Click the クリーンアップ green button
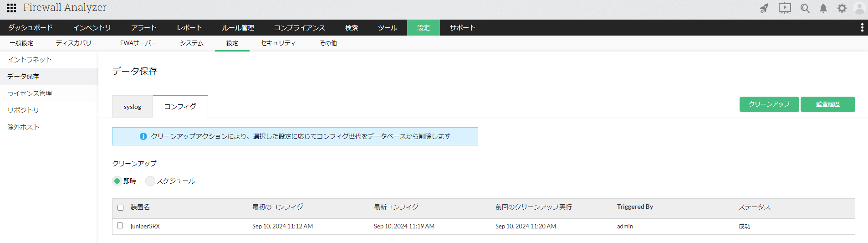This screenshot has height=243, width=868. click(x=769, y=104)
